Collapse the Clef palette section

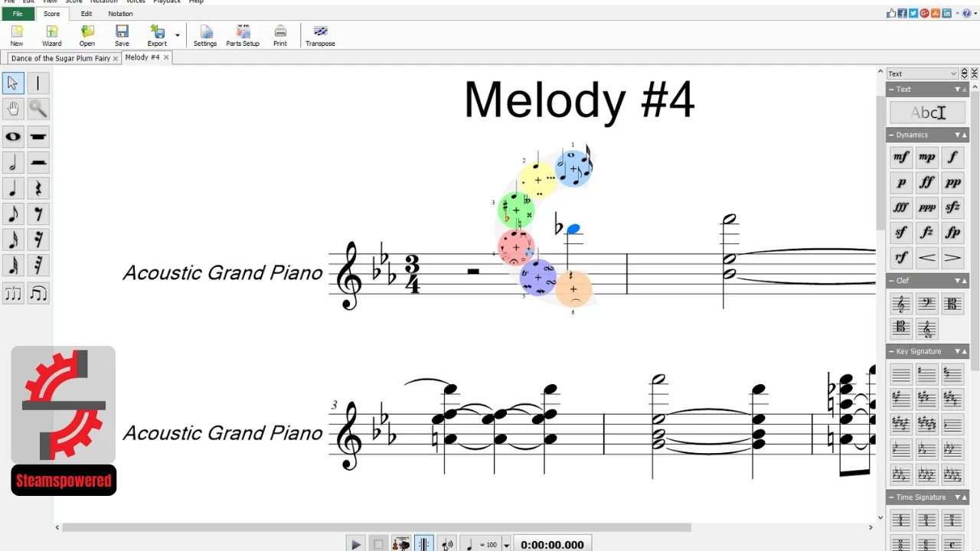point(892,281)
